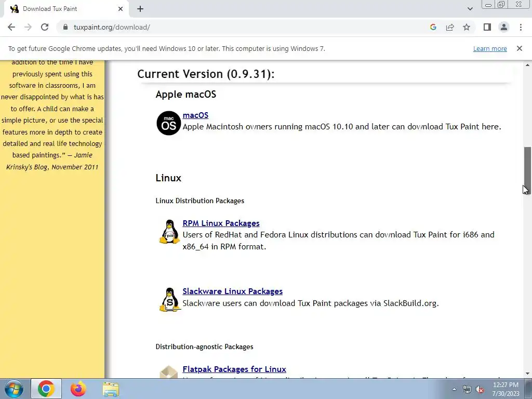Click the muted volume tray icon

[480, 389]
